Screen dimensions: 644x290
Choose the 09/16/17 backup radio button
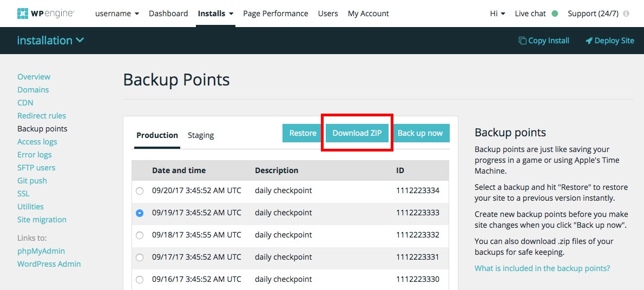(x=140, y=280)
